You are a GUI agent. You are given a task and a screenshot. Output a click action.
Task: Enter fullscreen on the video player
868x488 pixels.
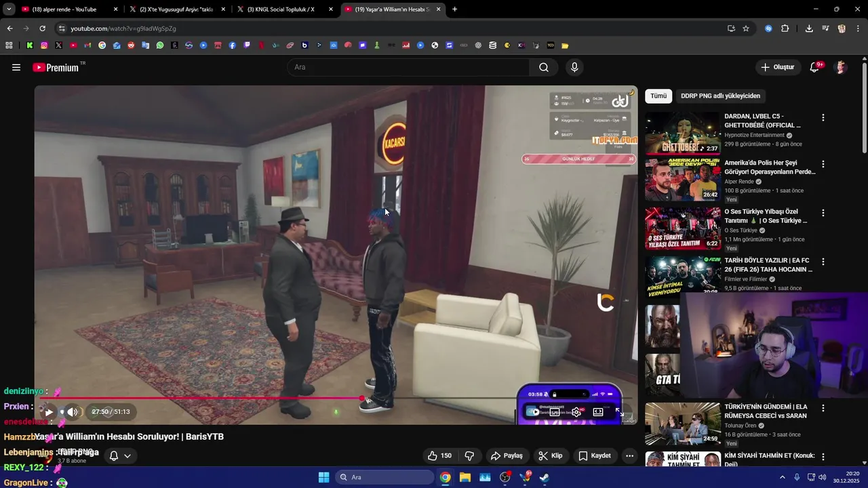click(x=619, y=412)
